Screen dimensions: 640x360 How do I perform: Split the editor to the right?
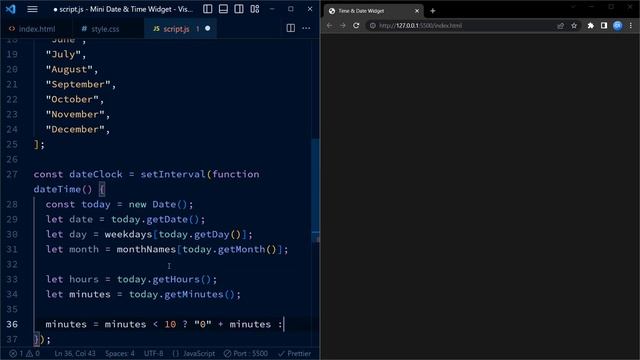[x=291, y=28]
